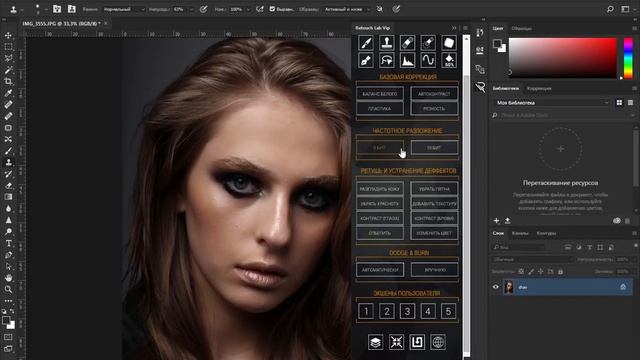Select the Eyedropper tool

click(x=8, y=93)
